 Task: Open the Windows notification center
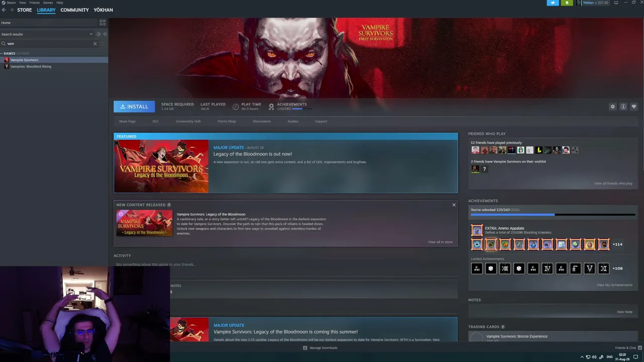pyautogui.click(x=635, y=357)
